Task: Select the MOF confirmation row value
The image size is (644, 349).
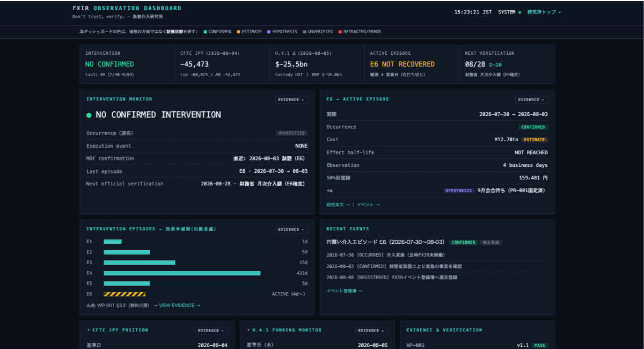Action: pyautogui.click(x=270, y=158)
